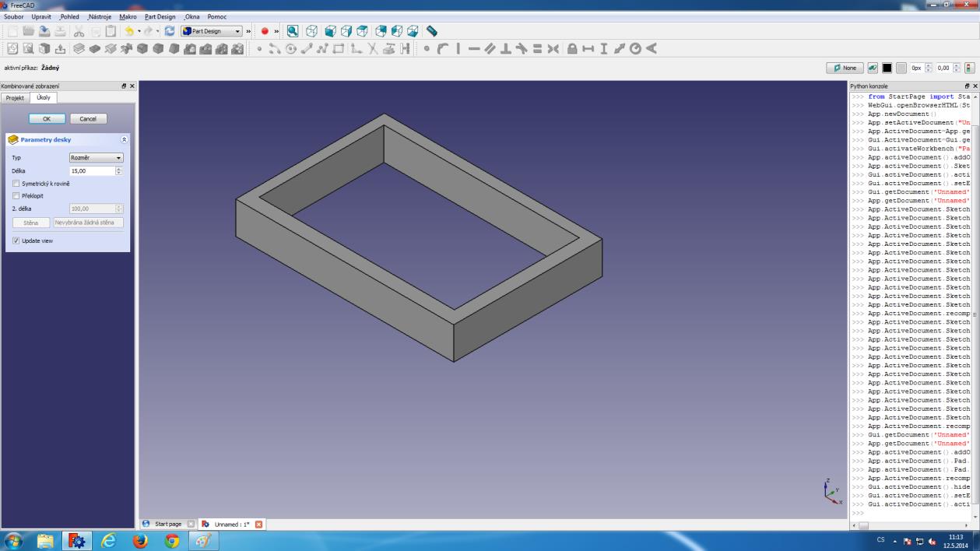Apply the Horizontal constraint icon
Viewport: 980px width, 551px height.
476,48
